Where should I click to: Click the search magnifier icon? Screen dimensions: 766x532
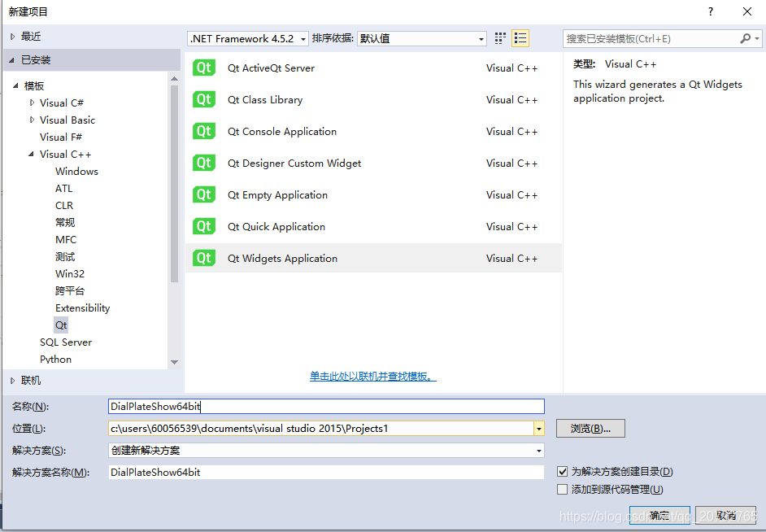(x=745, y=38)
